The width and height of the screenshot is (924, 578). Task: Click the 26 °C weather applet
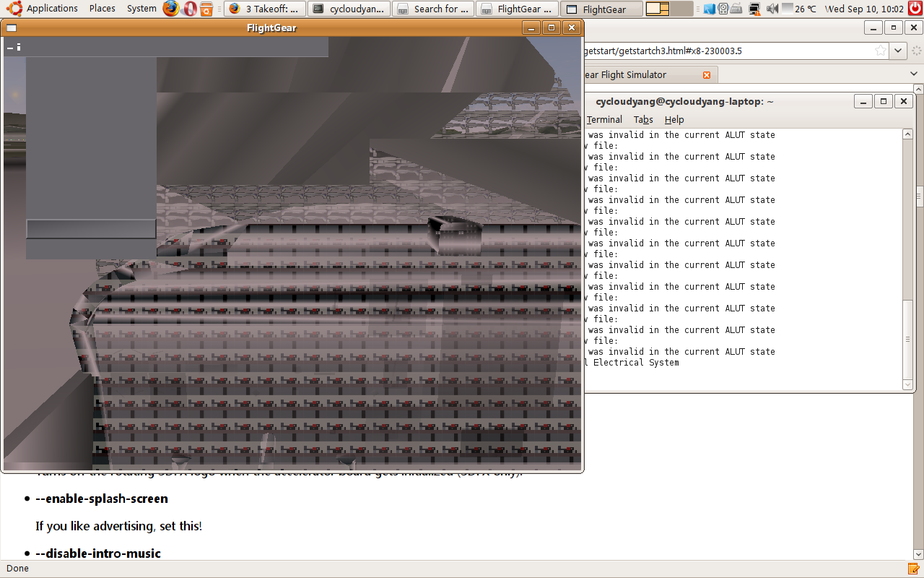coord(799,9)
